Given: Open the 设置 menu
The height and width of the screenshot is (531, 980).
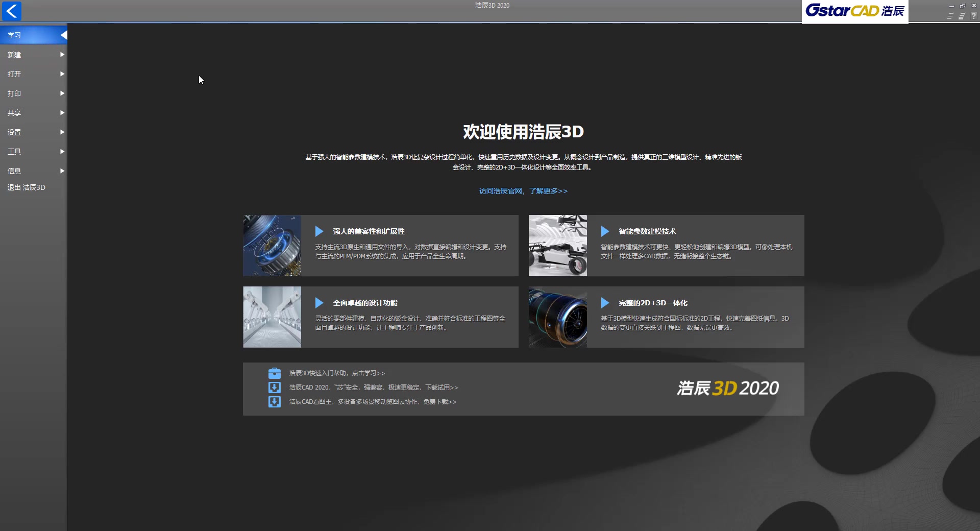Looking at the screenshot, I should tap(34, 132).
